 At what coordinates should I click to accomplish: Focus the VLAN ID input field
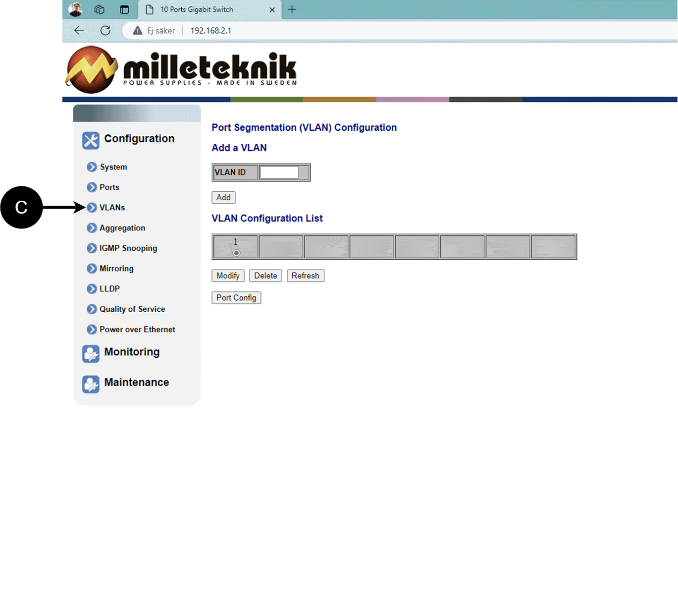pyautogui.click(x=279, y=172)
